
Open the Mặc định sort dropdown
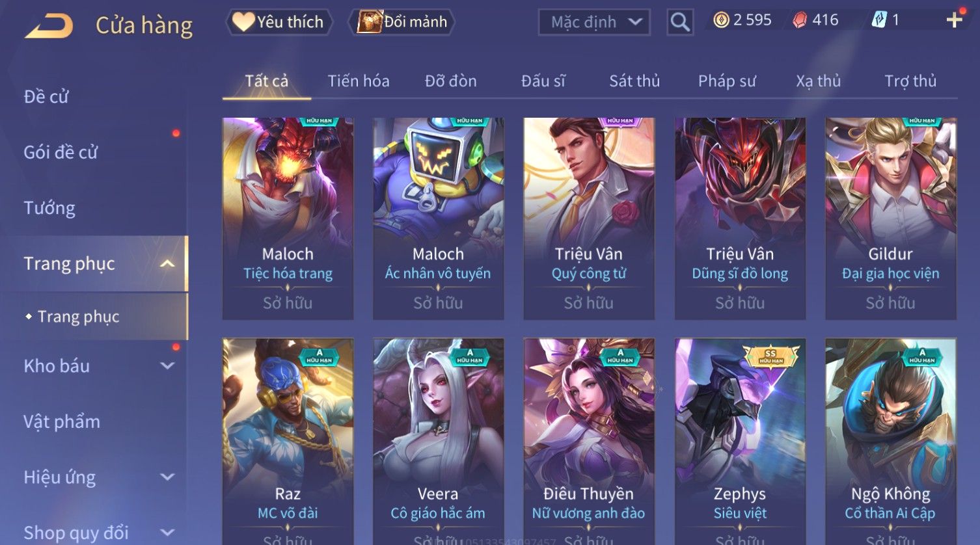(594, 22)
